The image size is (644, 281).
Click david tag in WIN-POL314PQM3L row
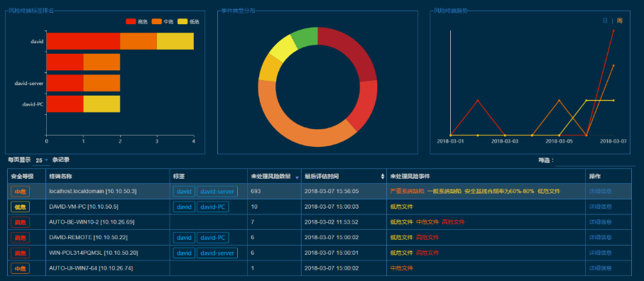[x=184, y=253]
